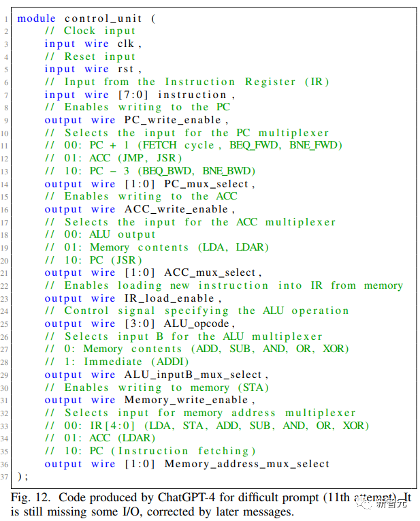This screenshot has height=521, width=420.
Task: Click the 'PC_write_enable' output name
Action: (x=181, y=120)
